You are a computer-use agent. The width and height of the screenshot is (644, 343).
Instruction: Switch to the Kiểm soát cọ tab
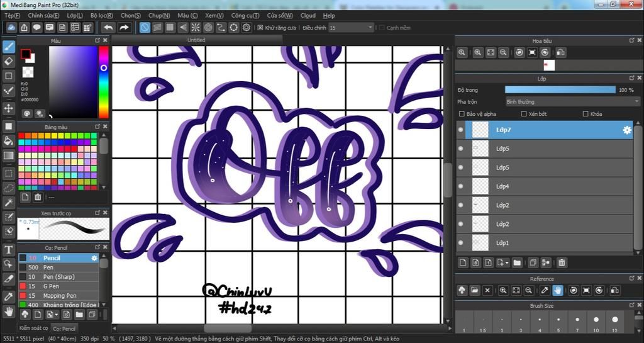[x=34, y=328]
